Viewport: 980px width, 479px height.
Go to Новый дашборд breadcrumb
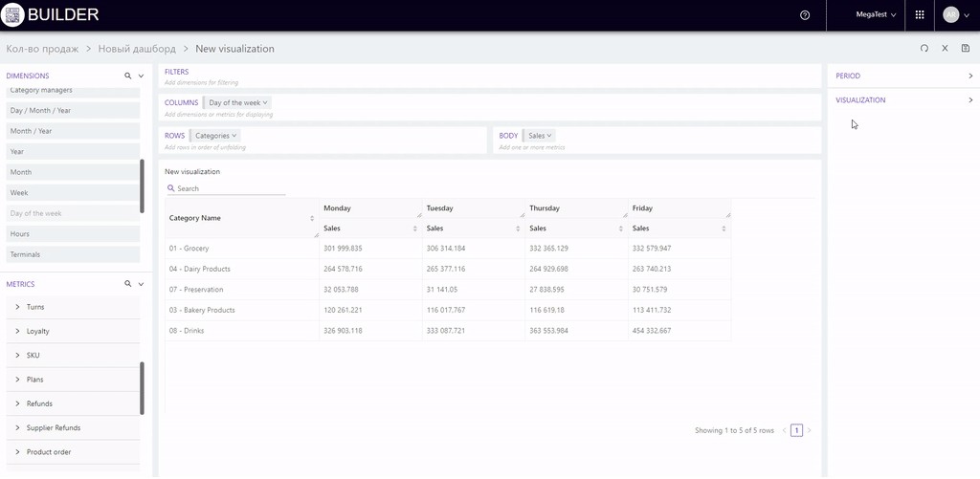click(x=137, y=49)
